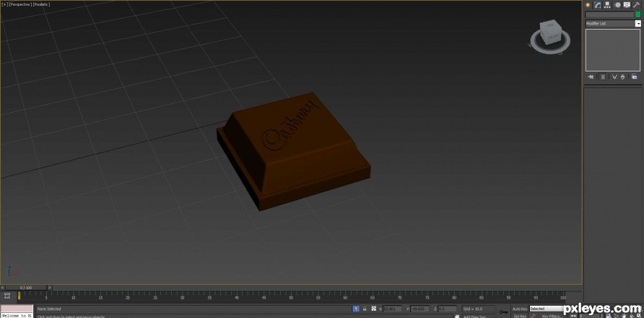
Task: Click Make Unique icon
Action: (614, 77)
